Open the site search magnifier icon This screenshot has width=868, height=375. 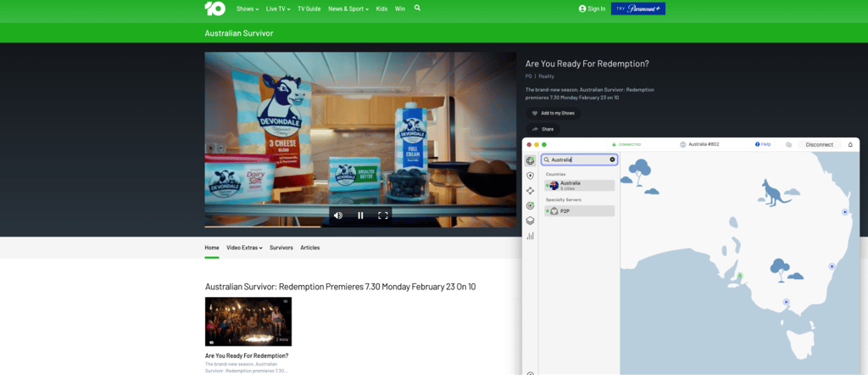(x=417, y=8)
